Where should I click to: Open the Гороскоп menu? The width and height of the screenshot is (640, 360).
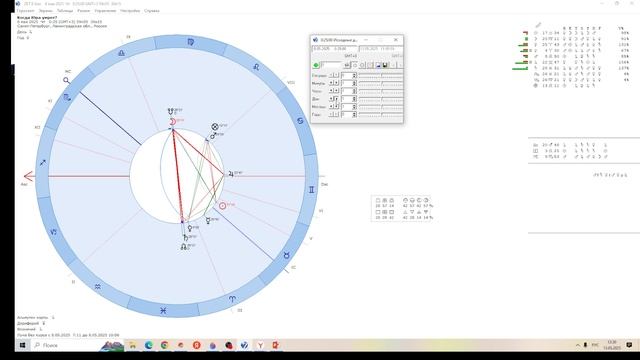(25, 11)
